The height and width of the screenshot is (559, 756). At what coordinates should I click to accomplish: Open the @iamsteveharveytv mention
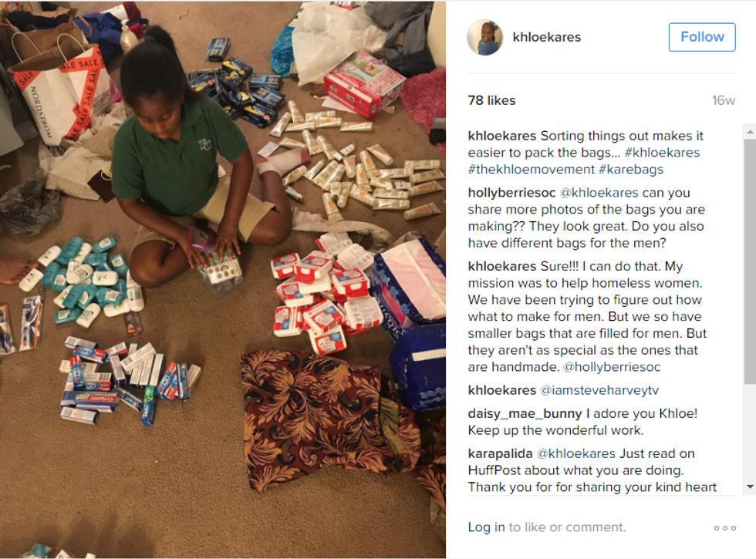pos(599,390)
